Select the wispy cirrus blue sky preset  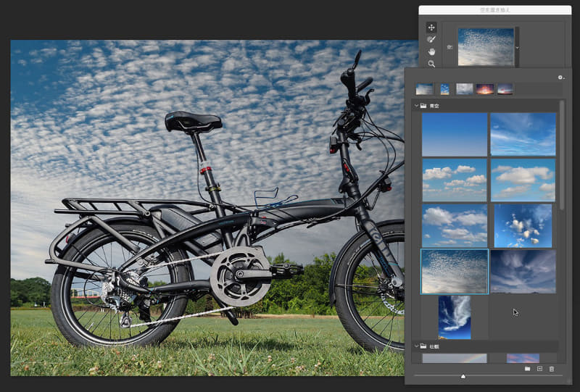(523, 134)
